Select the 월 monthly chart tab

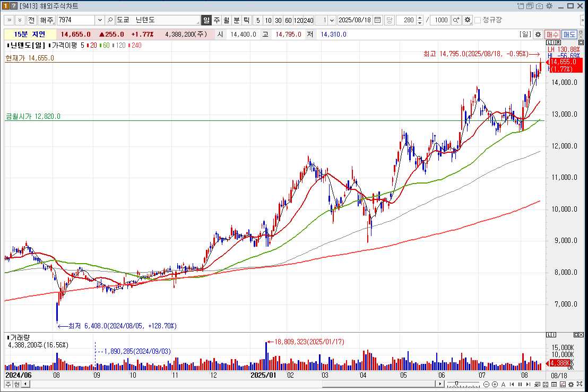[226, 20]
